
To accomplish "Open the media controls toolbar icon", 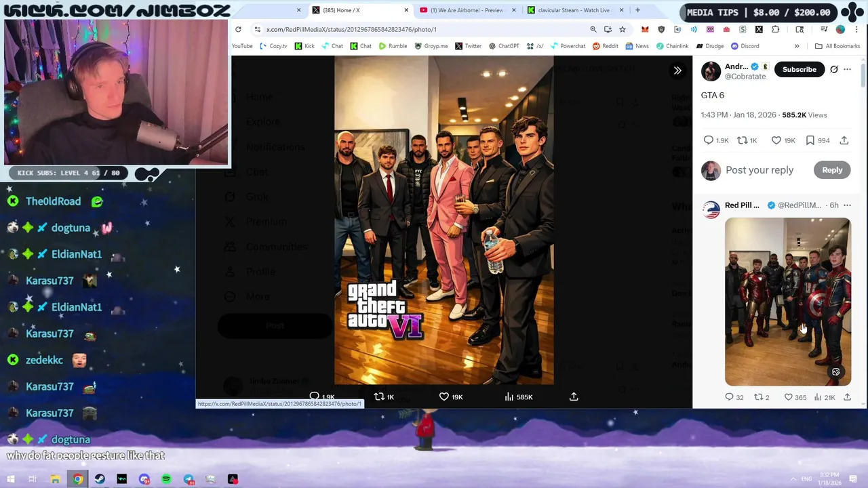I will [824, 29].
